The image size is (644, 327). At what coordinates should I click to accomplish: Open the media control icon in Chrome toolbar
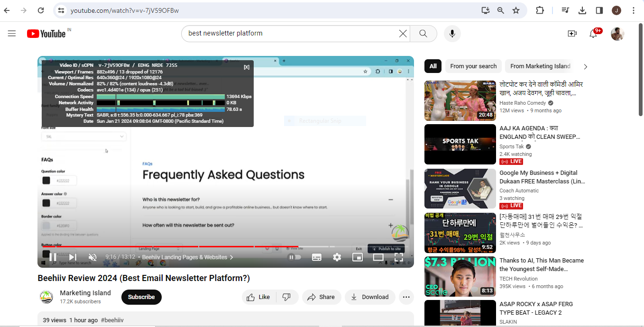pyautogui.click(x=565, y=10)
